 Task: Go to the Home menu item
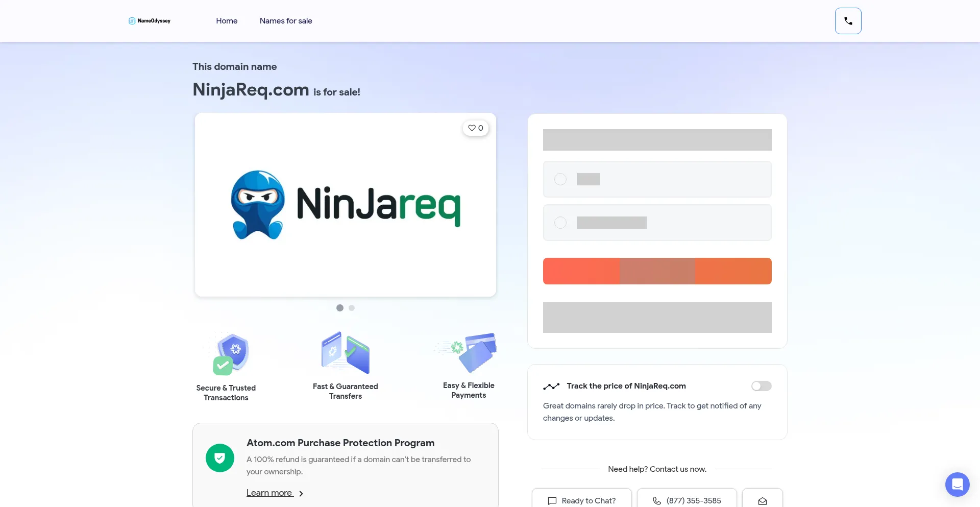227,21
